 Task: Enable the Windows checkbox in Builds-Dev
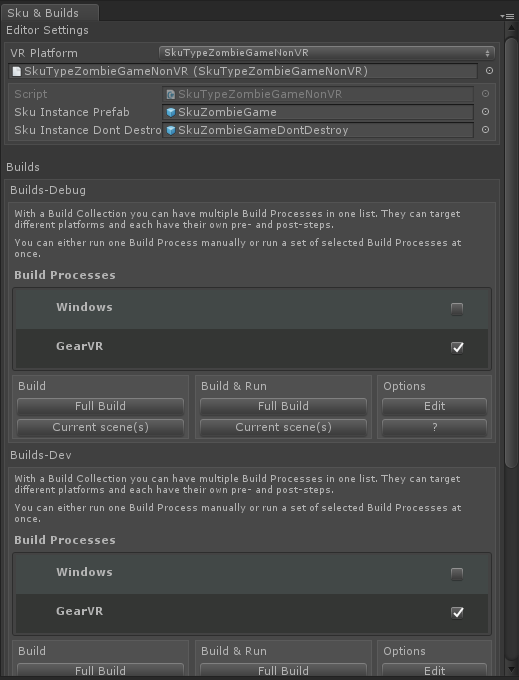[457, 574]
